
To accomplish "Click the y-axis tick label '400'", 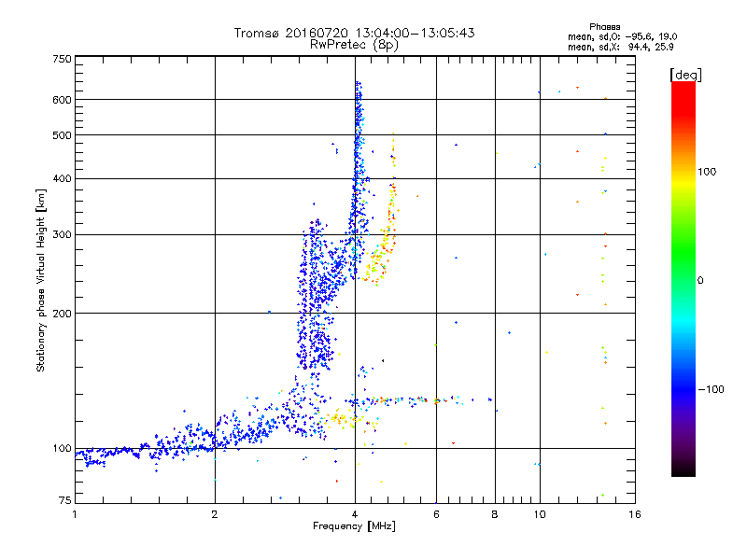I will (x=62, y=178).
